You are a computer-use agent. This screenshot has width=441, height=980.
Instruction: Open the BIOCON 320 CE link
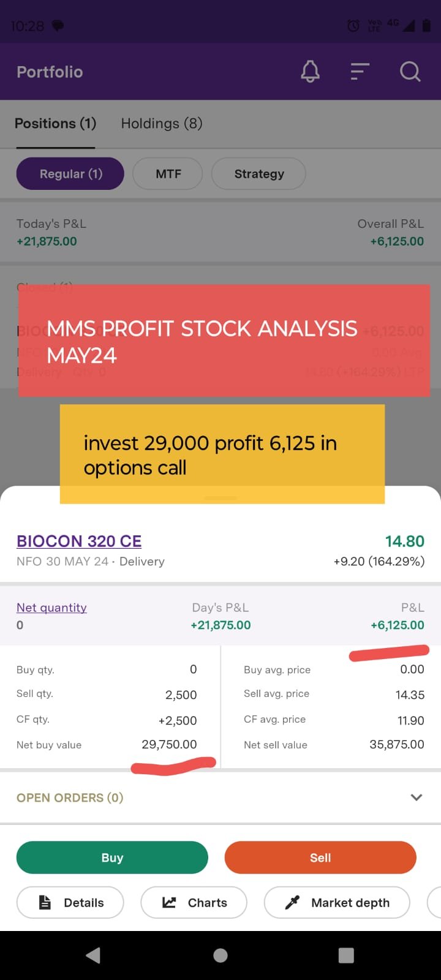tap(79, 541)
